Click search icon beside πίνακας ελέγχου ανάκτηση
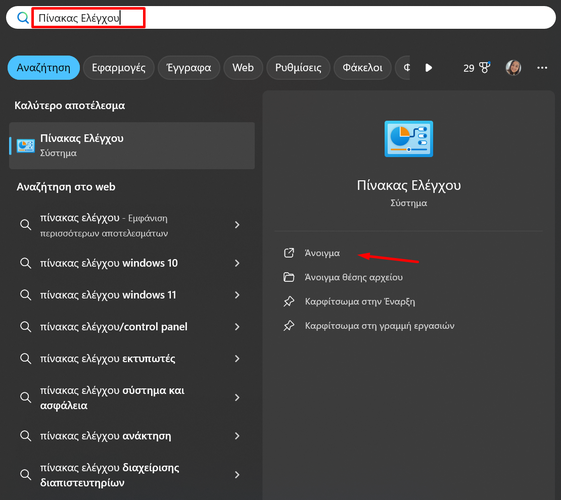 tap(25, 436)
